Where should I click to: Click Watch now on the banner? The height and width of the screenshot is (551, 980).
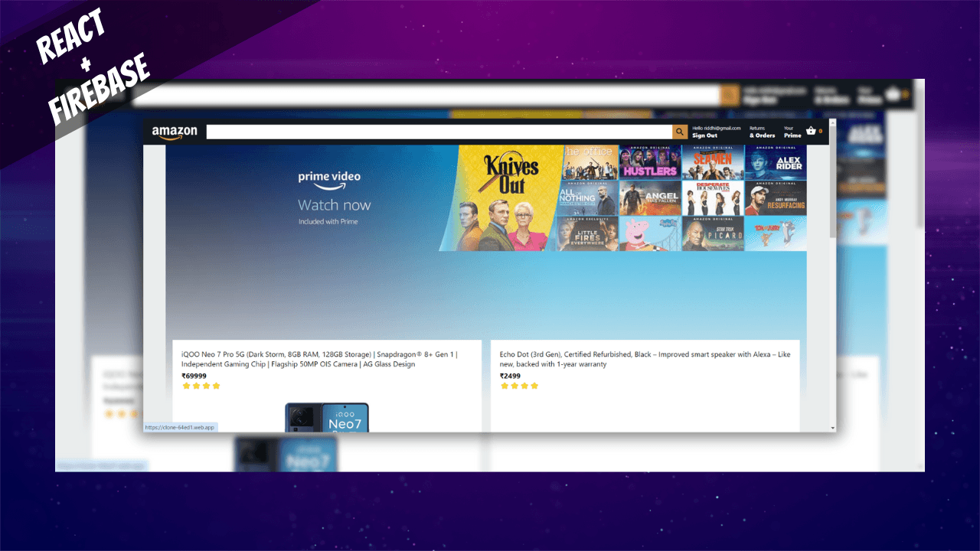(x=334, y=205)
